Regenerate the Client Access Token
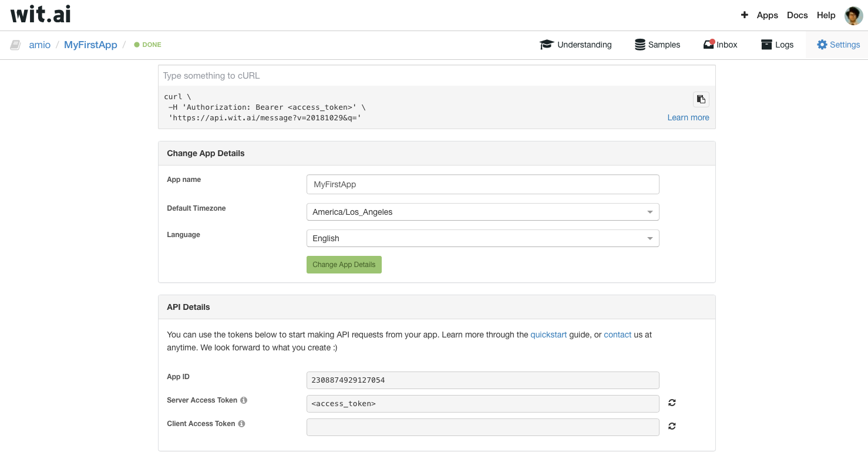This screenshot has width=868, height=456. (x=672, y=426)
